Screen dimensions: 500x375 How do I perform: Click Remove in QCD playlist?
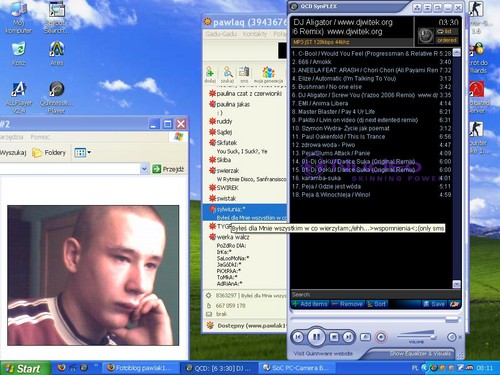348,304
